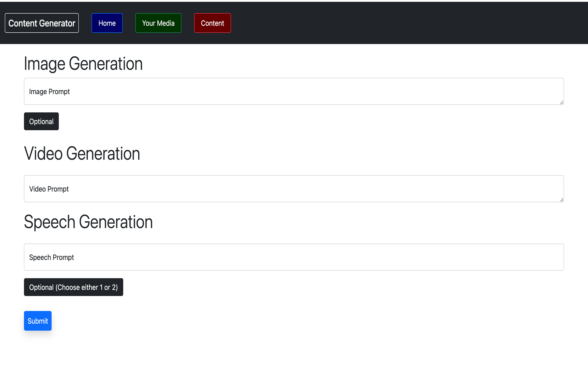Focus the Image Prompt text area
Image resolution: width=588 pixels, height=392 pixels.
tap(294, 91)
